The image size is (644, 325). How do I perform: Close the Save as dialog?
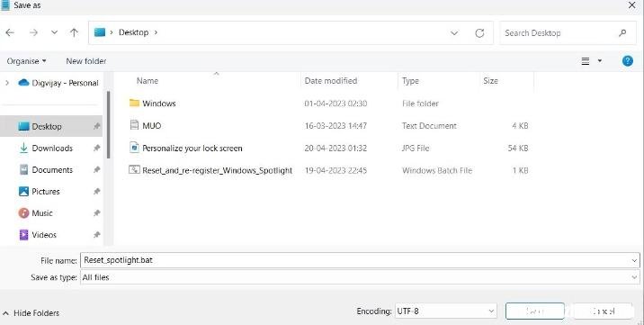632,5
